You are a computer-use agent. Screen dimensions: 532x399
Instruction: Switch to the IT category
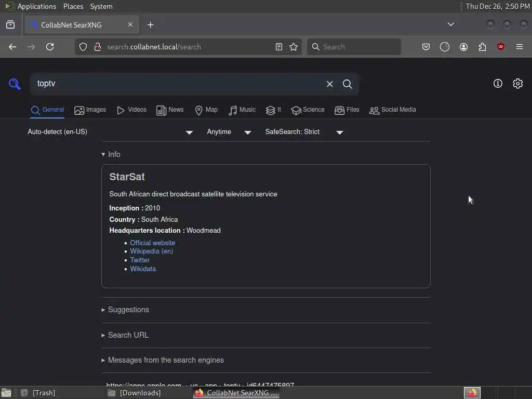click(x=273, y=110)
